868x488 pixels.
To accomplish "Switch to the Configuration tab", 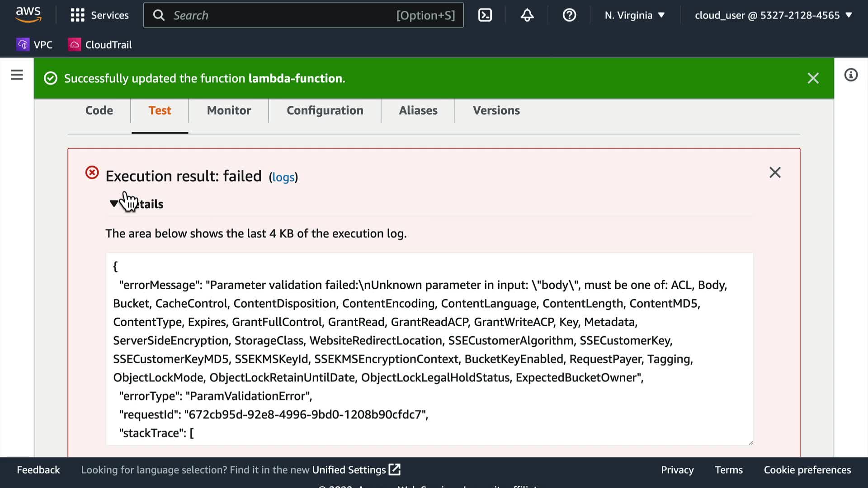I will click(x=325, y=111).
